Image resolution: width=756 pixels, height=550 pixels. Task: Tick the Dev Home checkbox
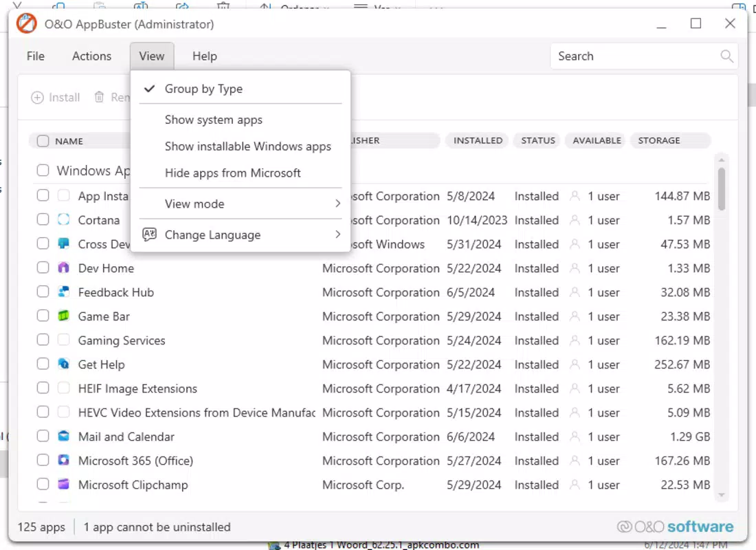(x=43, y=267)
